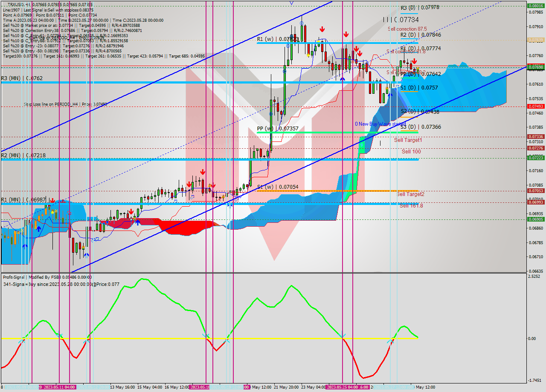Select the Sell 161.8 label

pyautogui.click(x=411, y=205)
